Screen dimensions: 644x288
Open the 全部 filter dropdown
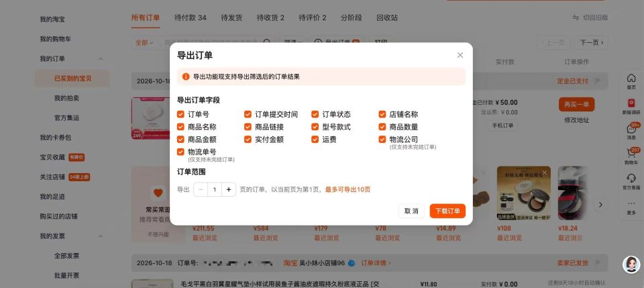tap(144, 42)
